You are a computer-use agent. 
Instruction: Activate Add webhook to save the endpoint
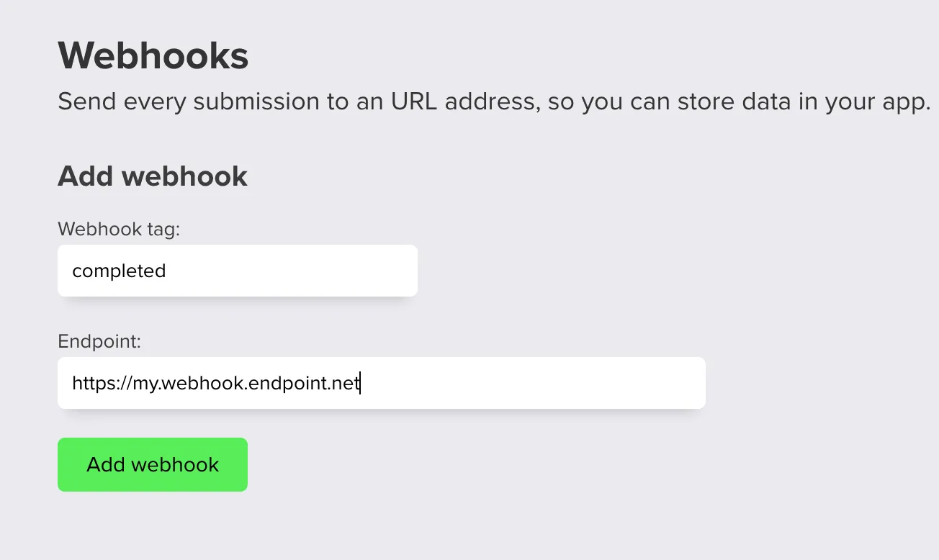[x=152, y=464]
